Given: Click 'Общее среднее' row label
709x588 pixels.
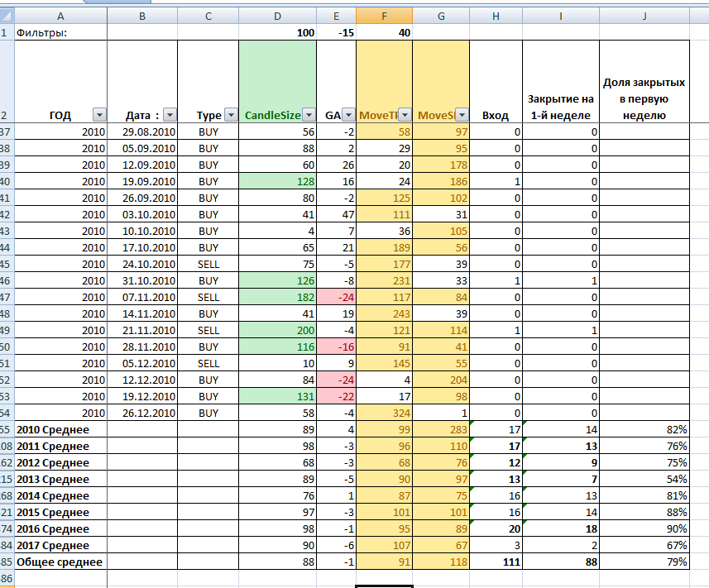Looking at the screenshot, I should pos(60,562).
